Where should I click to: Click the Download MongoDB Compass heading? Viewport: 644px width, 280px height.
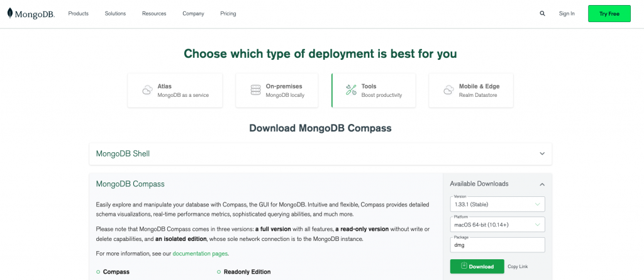coord(320,128)
